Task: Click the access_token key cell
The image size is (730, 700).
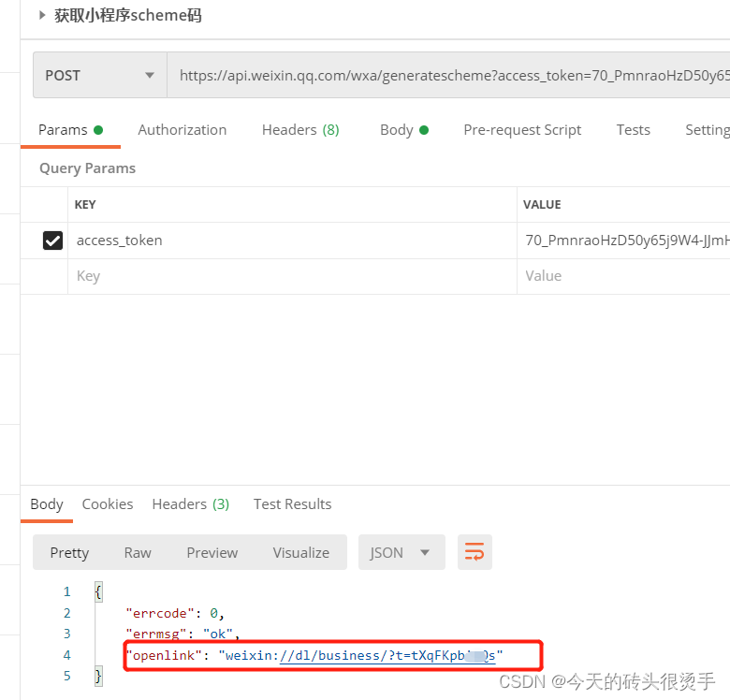Action: click(292, 241)
